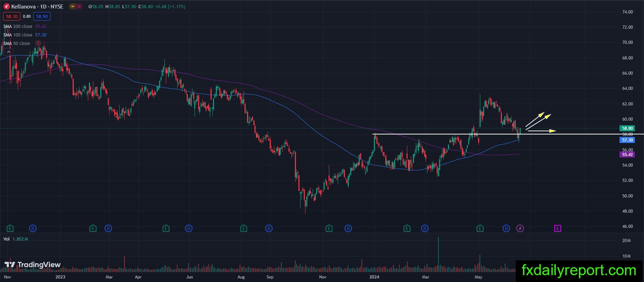Screen dimensions: 644x282
Task: Click the Kellanova red logo icon
Action: coord(6,7)
